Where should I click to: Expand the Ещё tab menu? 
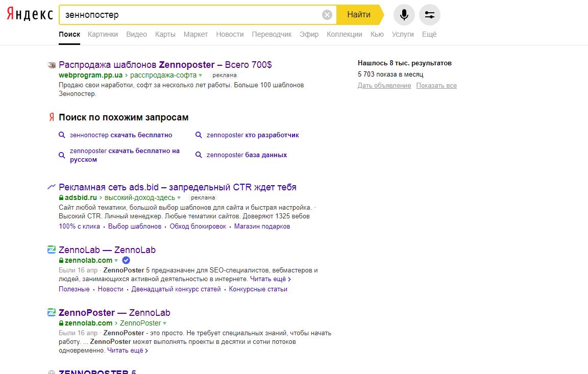[429, 34]
